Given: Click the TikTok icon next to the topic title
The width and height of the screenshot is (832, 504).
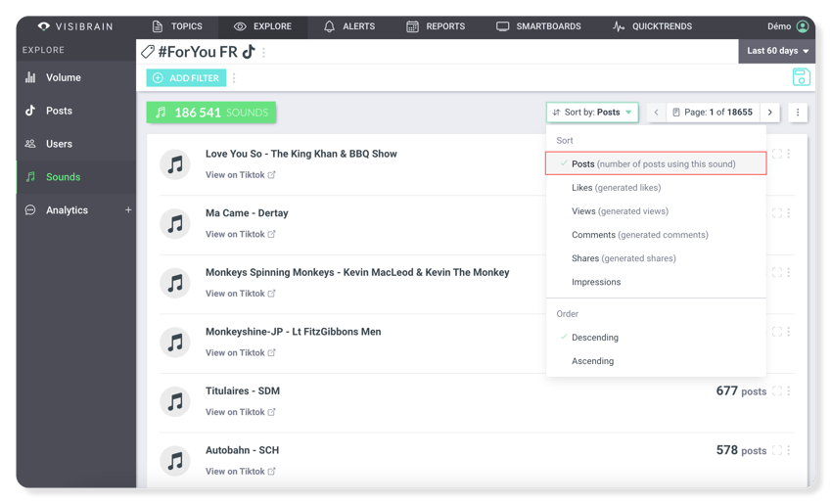Looking at the screenshot, I should click(249, 52).
